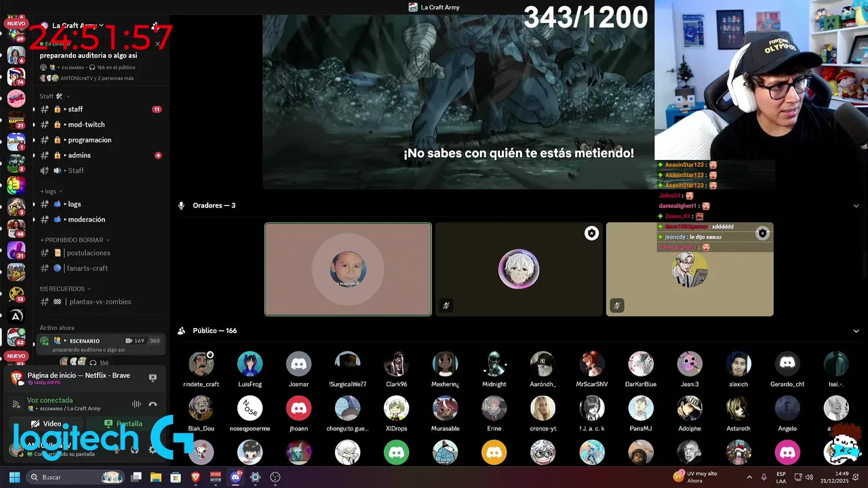Click audience member jhoann
This screenshot has height=488, width=868.
point(299,414)
